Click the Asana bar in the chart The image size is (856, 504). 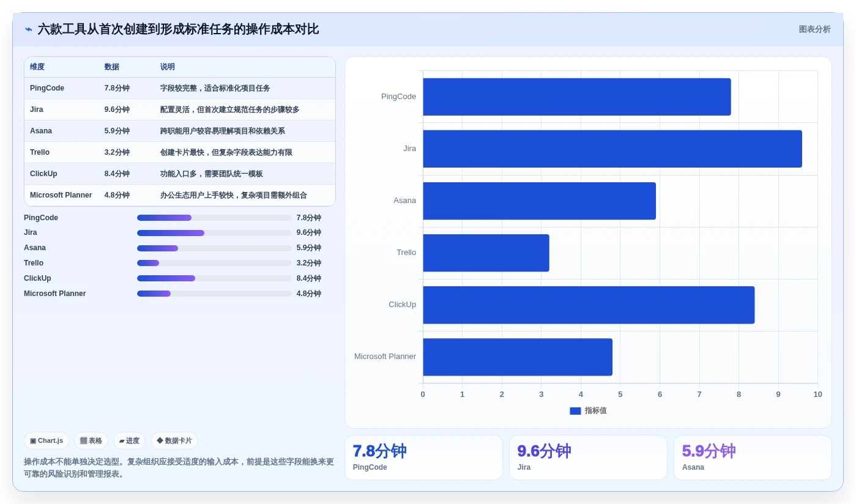pos(539,201)
